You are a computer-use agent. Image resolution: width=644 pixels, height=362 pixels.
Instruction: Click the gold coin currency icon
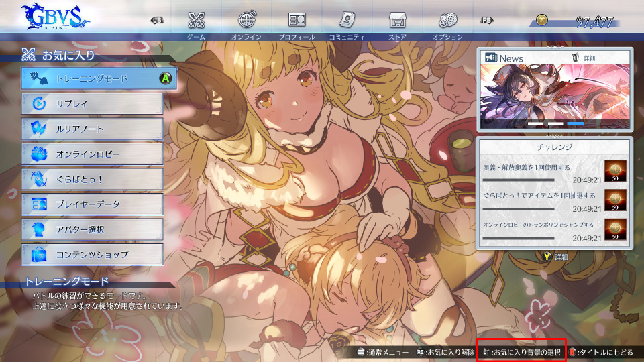point(541,21)
